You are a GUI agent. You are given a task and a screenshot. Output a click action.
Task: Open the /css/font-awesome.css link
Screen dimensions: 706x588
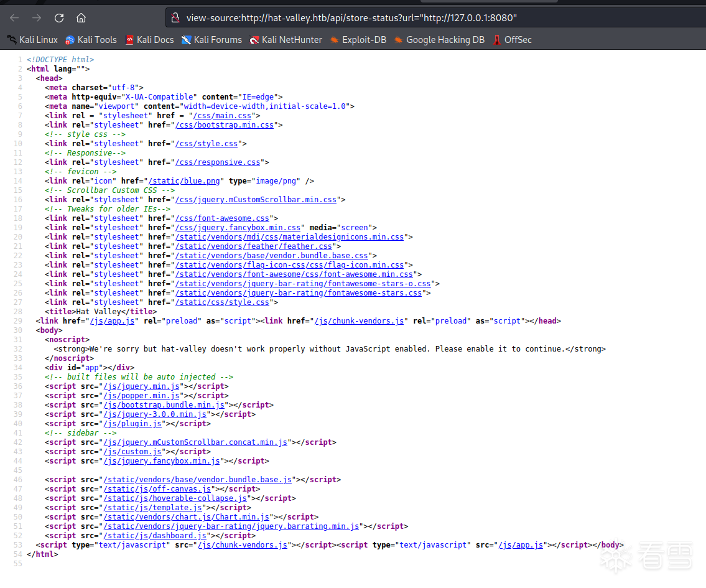click(222, 218)
